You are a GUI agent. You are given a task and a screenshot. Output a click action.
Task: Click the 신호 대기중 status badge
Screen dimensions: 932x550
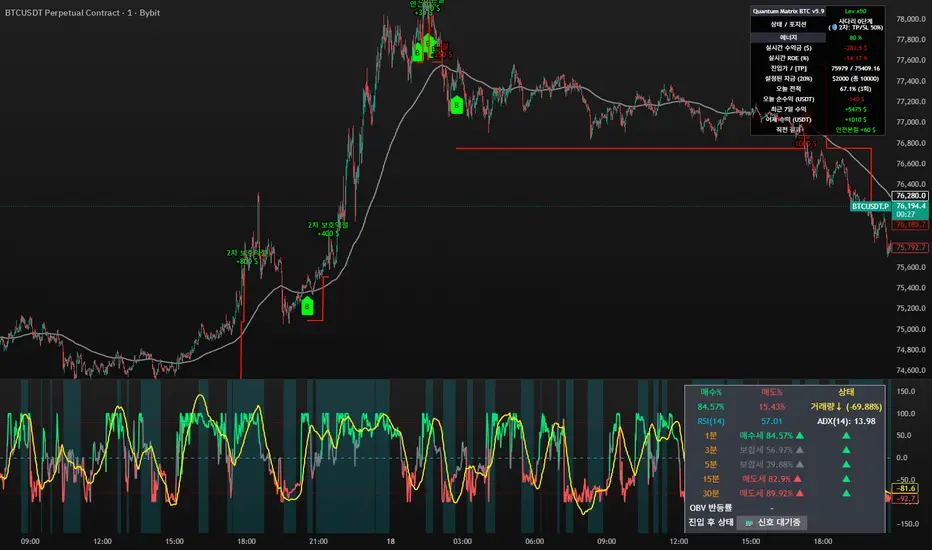(x=772, y=523)
